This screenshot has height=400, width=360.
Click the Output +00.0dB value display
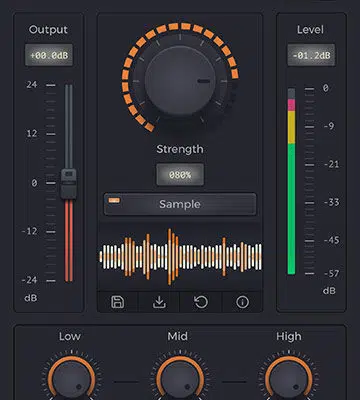point(49,55)
